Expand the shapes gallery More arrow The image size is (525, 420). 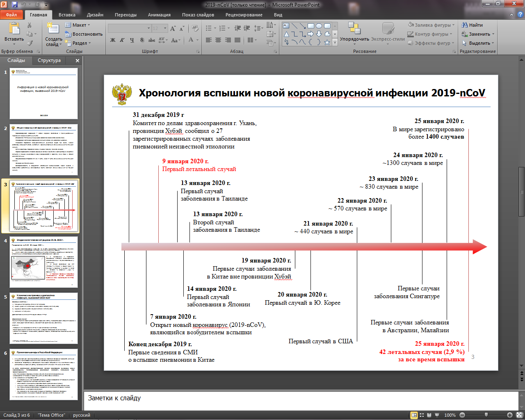[335, 42]
